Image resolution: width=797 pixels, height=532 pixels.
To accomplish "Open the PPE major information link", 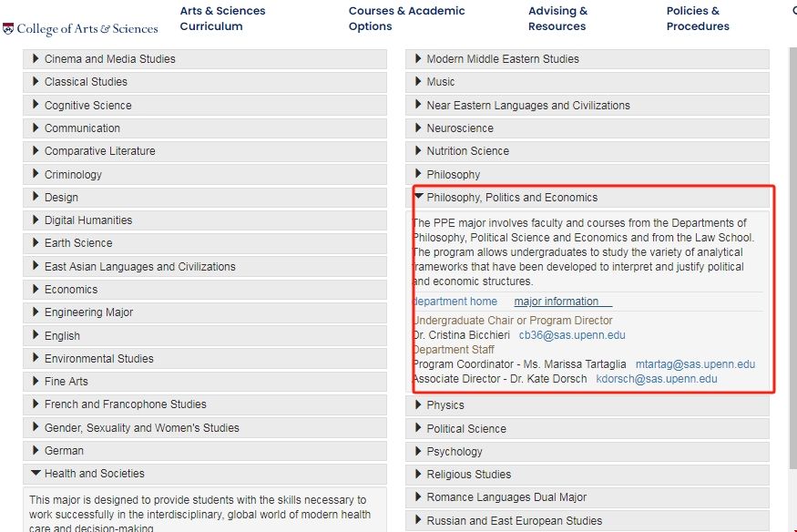I will click(x=557, y=302).
